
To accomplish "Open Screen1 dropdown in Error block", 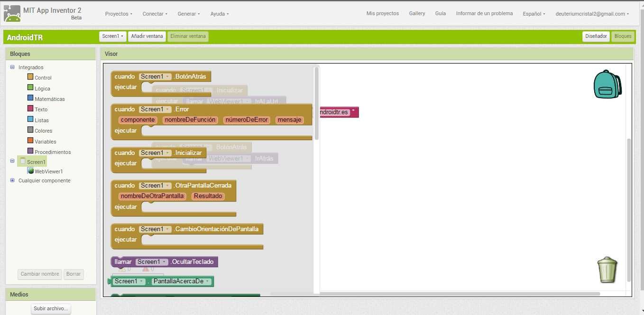I will [x=155, y=109].
